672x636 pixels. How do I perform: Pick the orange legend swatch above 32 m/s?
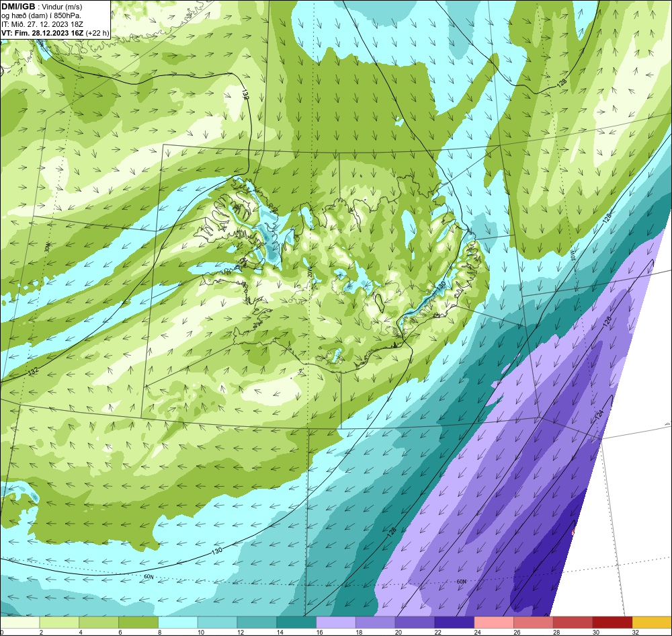coord(652,623)
